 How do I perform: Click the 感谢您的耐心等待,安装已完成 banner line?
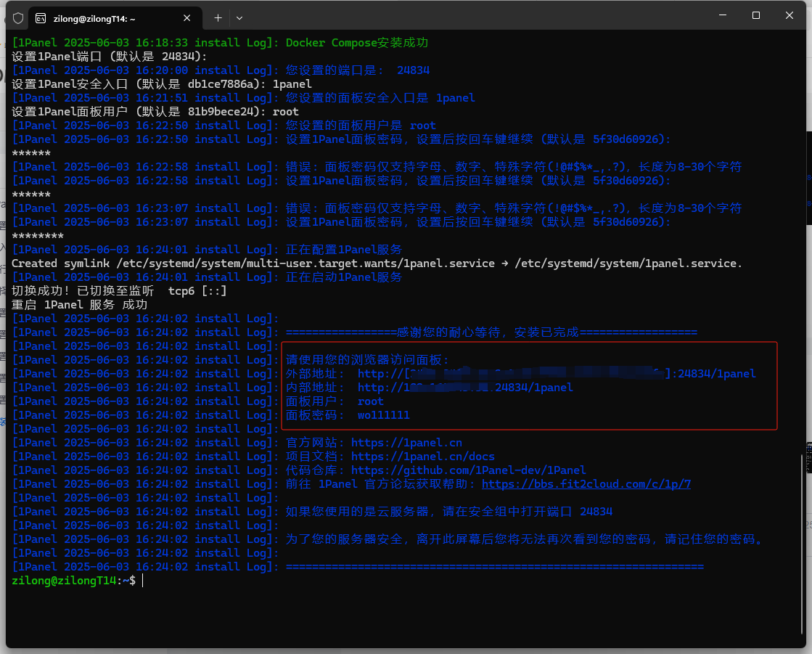click(354, 332)
